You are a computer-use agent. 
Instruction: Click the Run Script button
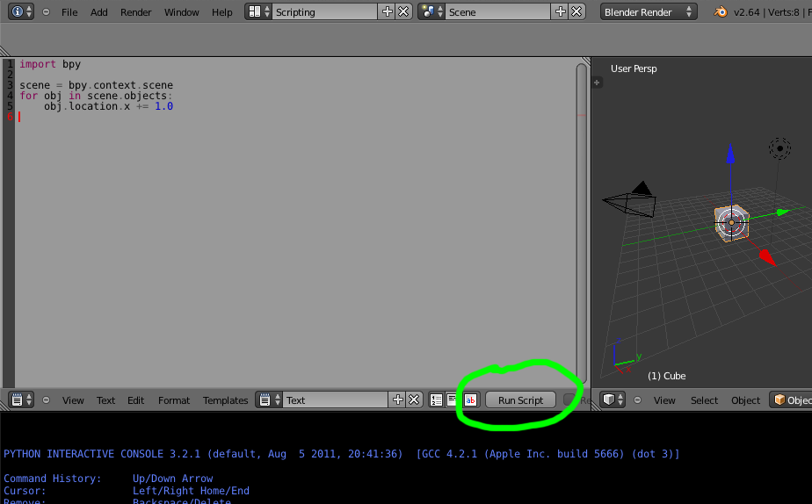click(520, 400)
